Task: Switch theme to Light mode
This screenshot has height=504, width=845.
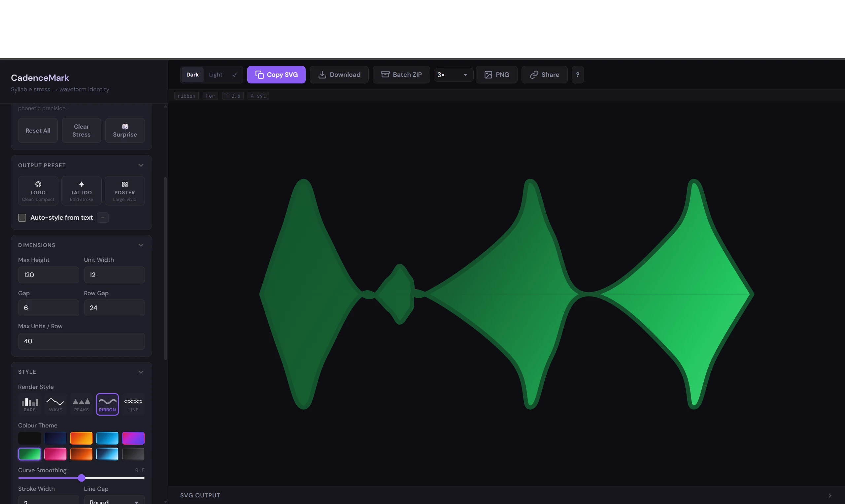Action: [x=216, y=74]
